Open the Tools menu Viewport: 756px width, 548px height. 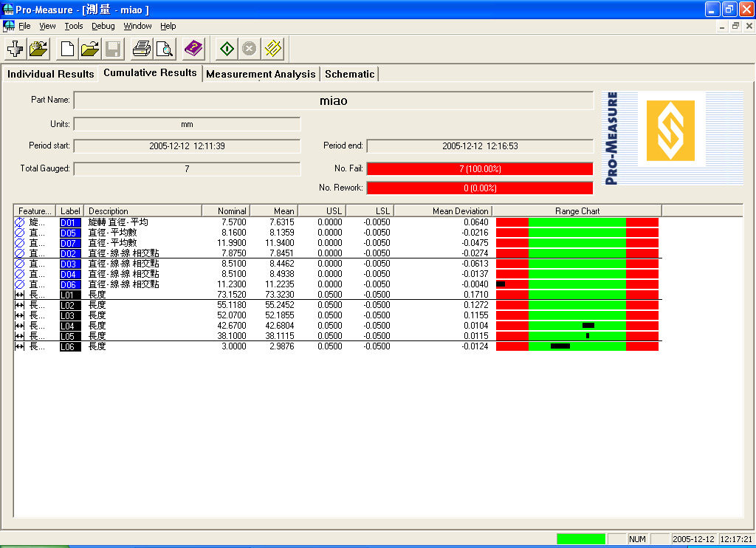(74, 26)
